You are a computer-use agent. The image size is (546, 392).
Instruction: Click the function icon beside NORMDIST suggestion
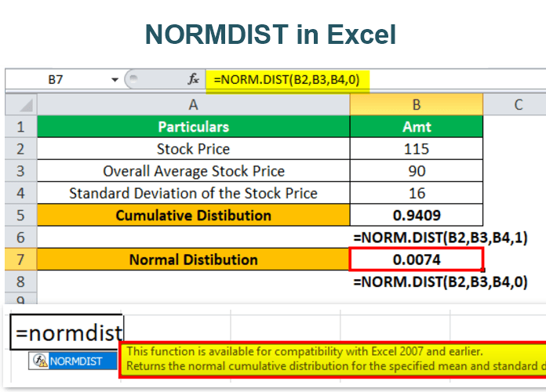(x=39, y=361)
